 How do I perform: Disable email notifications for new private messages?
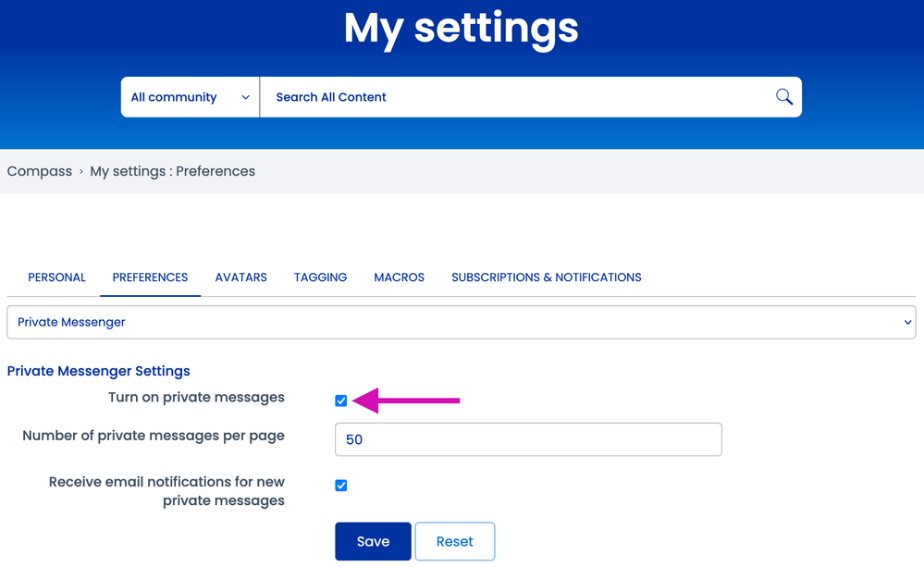pos(341,486)
